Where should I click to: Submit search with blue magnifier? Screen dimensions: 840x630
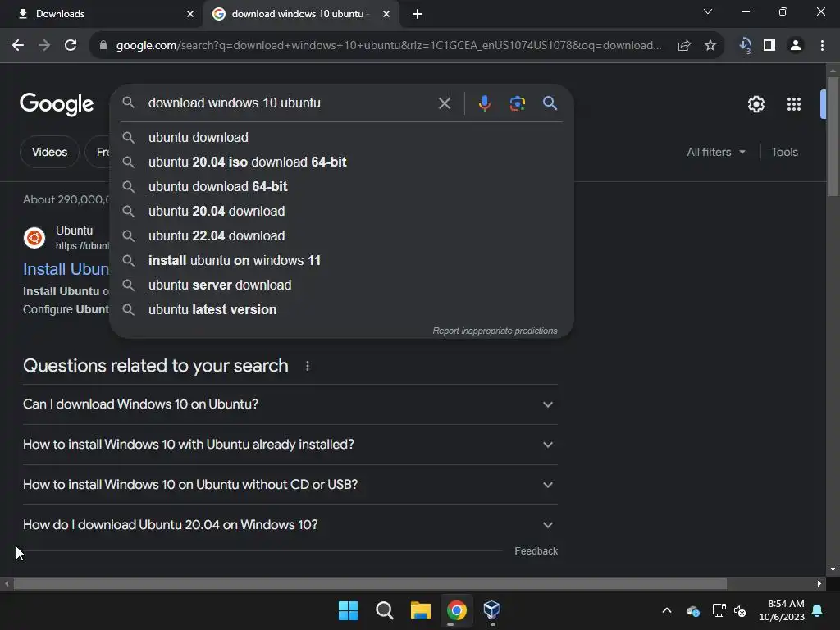(x=550, y=103)
